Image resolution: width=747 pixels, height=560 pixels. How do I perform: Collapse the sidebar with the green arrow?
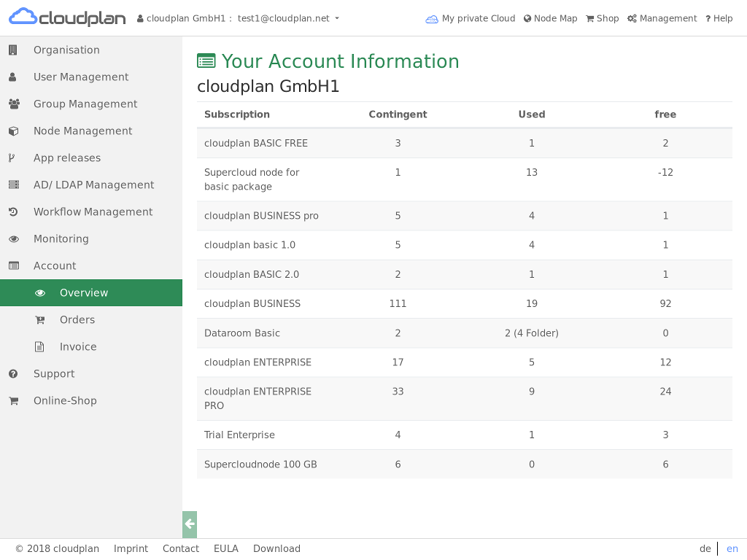pos(189,524)
